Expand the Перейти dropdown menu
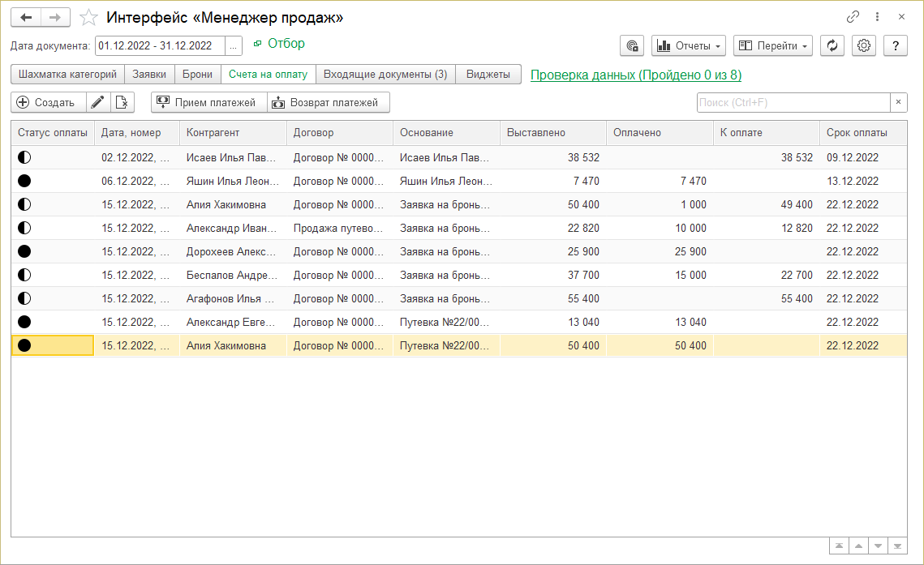This screenshot has width=924, height=565. coord(773,46)
